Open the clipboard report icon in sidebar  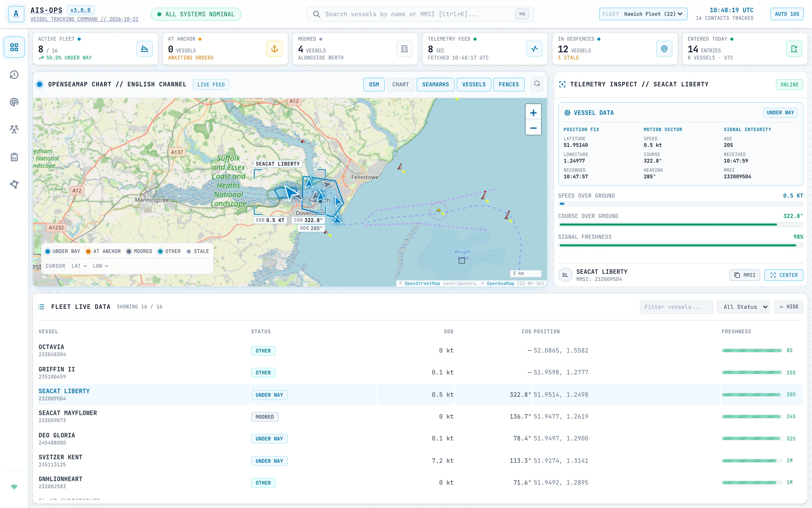(14, 157)
